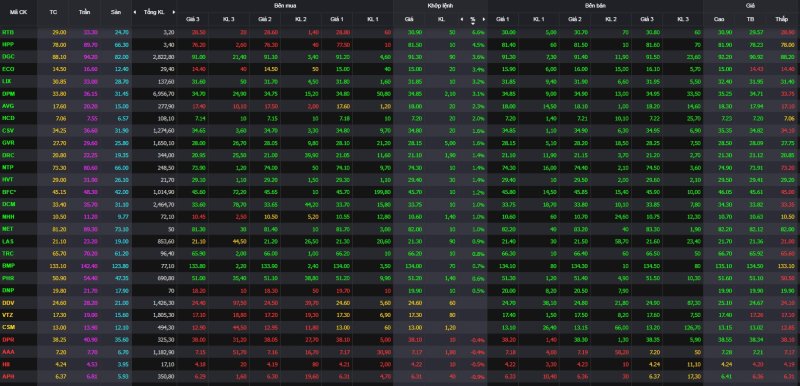
Task: Open the DPR stock ticker
Action: point(8,339)
